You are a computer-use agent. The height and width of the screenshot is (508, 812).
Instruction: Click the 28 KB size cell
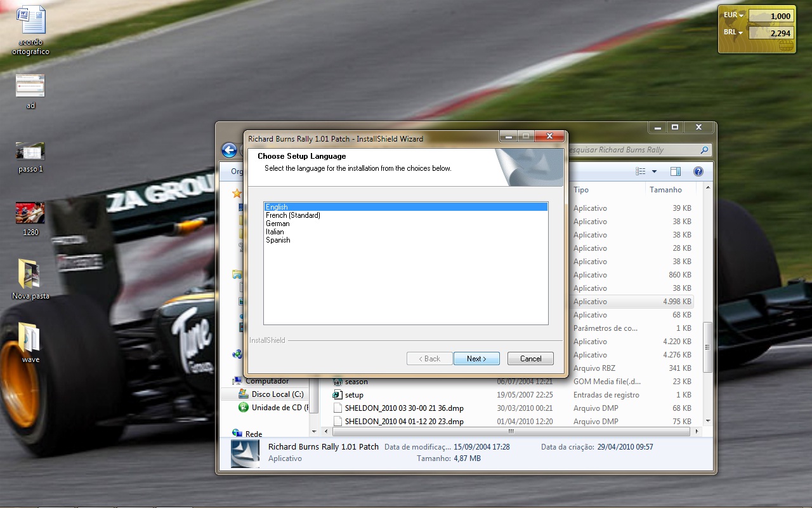tap(682, 248)
